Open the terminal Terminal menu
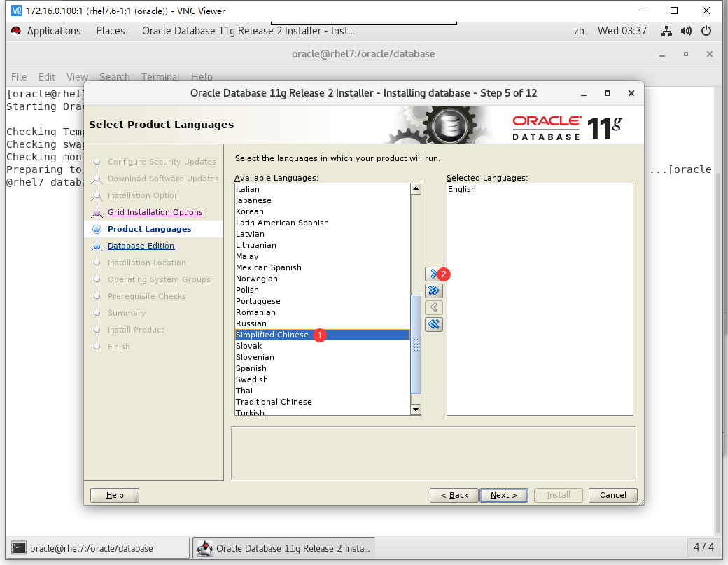This screenshot has width=728, height=565. (160, 76)
